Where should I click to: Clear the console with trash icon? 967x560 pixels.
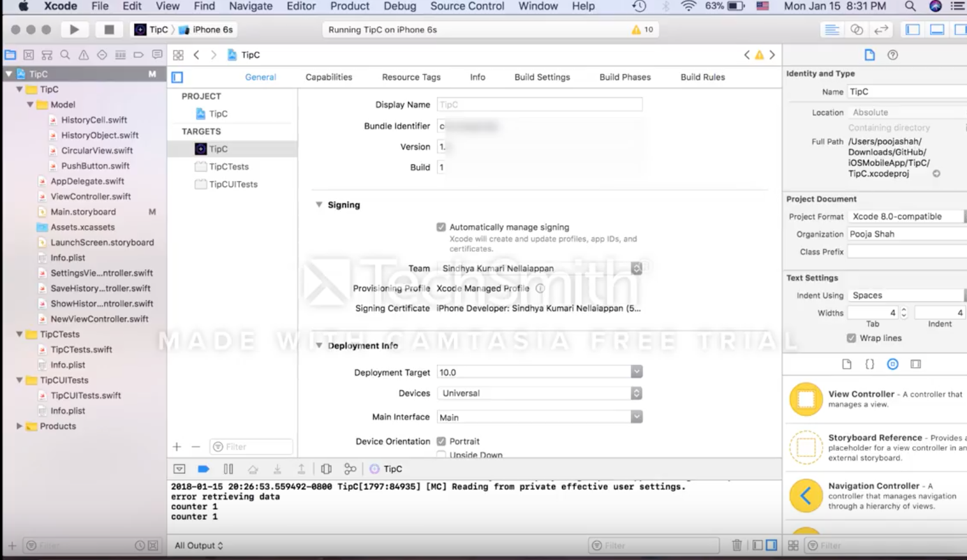tap(737, 545)
